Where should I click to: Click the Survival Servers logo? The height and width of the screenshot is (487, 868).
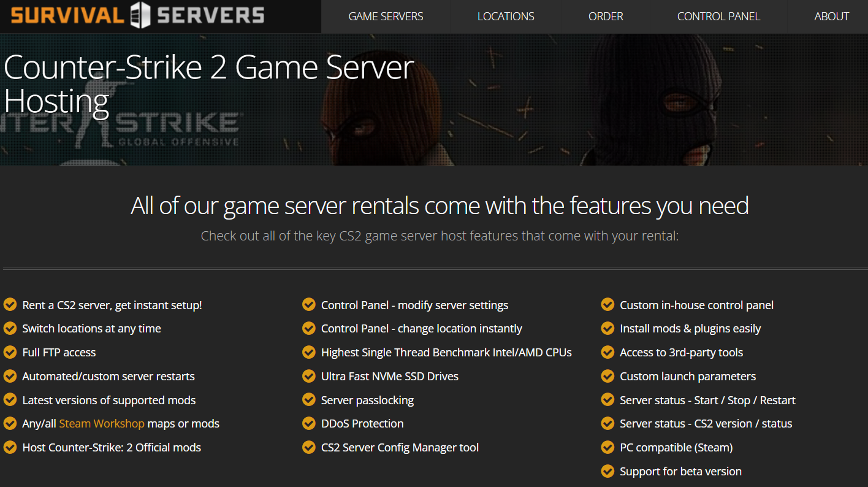[x=138, y=15]
